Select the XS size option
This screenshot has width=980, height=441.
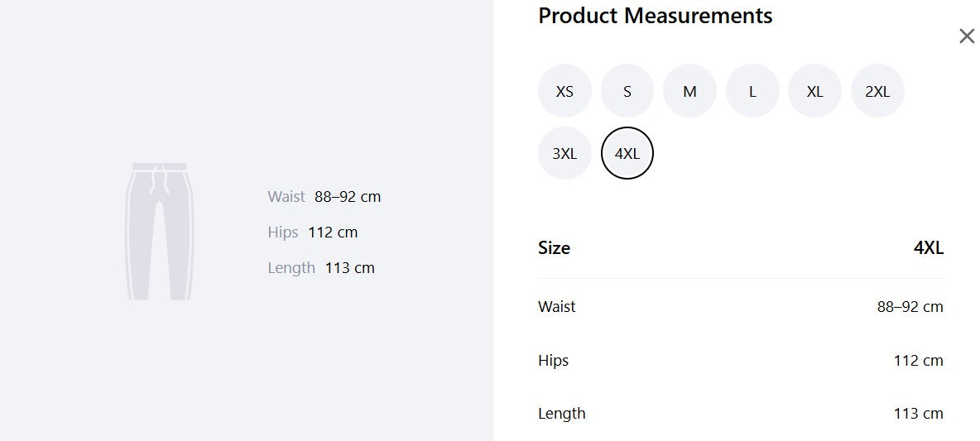(x=564, y=91)
